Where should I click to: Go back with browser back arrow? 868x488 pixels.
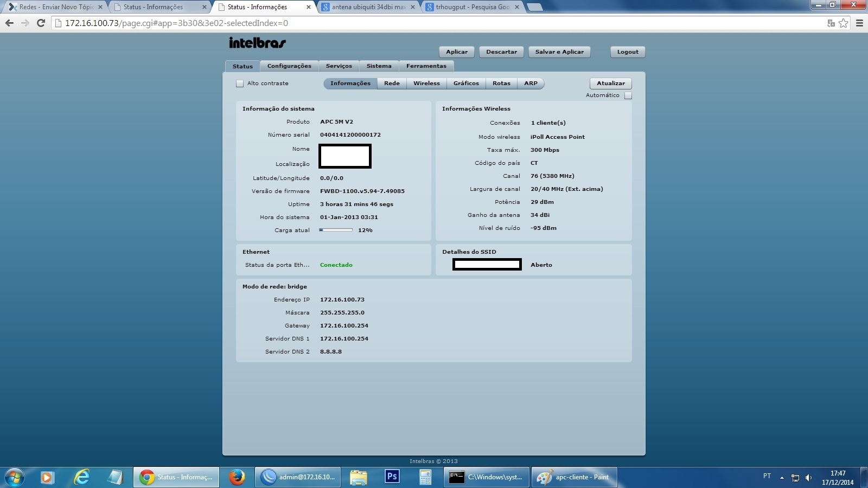9,23
